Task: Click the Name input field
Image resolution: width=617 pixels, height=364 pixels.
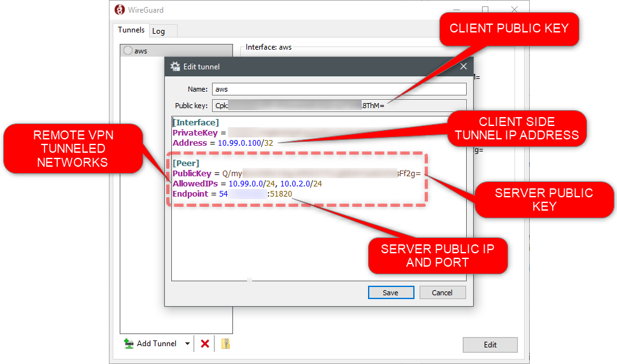Action: 339,89
